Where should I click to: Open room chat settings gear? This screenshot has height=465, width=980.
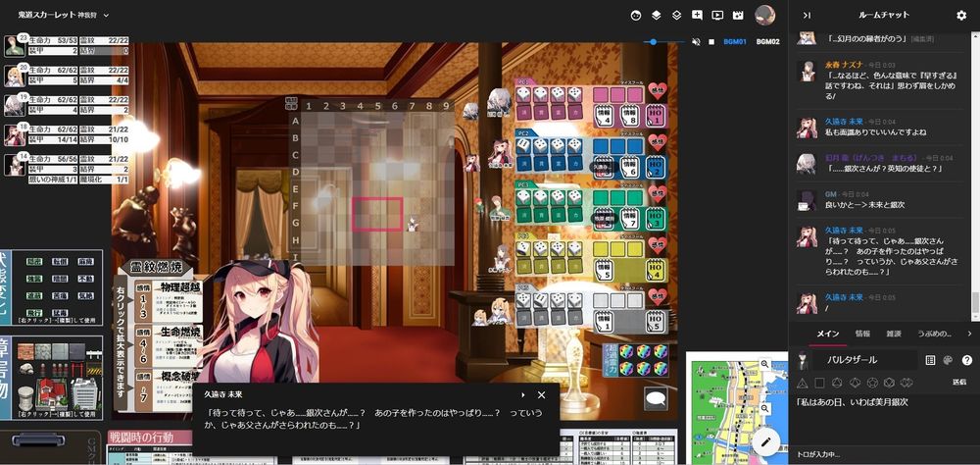(961, 15)
